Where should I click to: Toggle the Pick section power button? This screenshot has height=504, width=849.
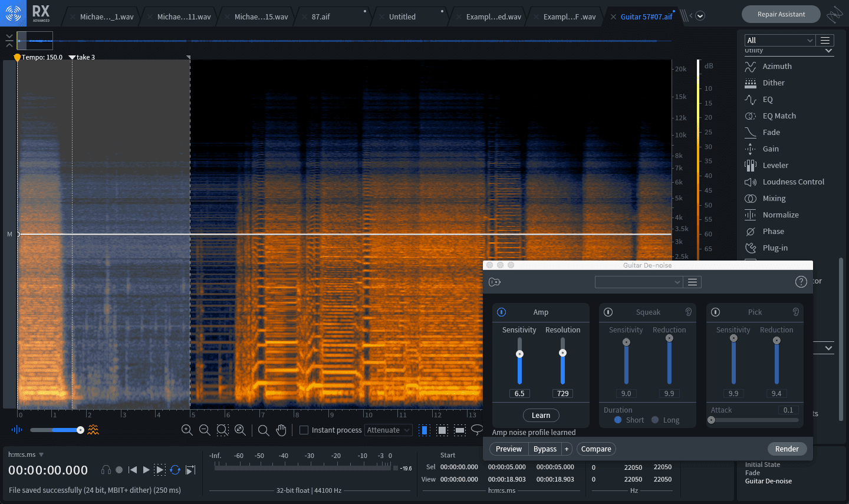pos(716,312)
